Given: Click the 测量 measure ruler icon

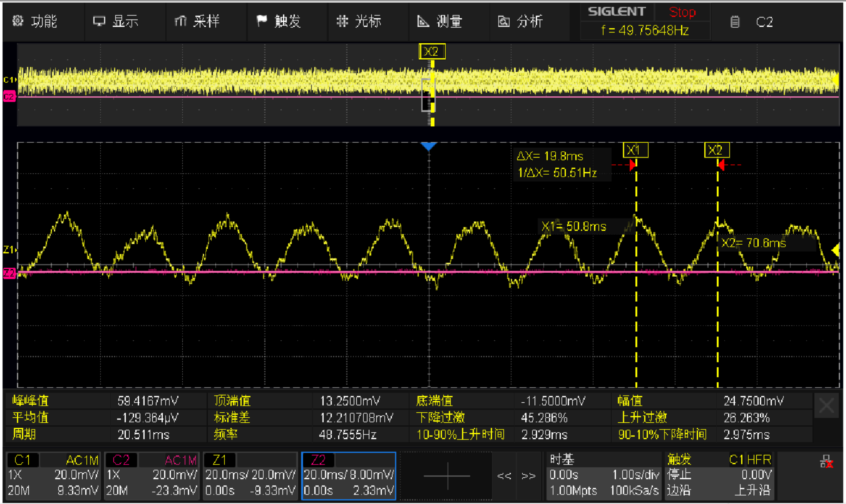Looking at the screenshot, I should (423, 21).
